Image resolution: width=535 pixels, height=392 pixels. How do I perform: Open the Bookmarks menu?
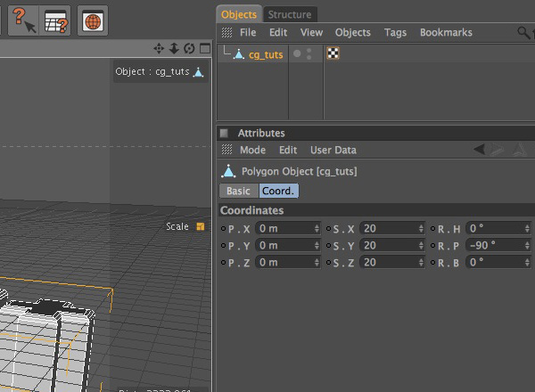(x=446, y=32)
